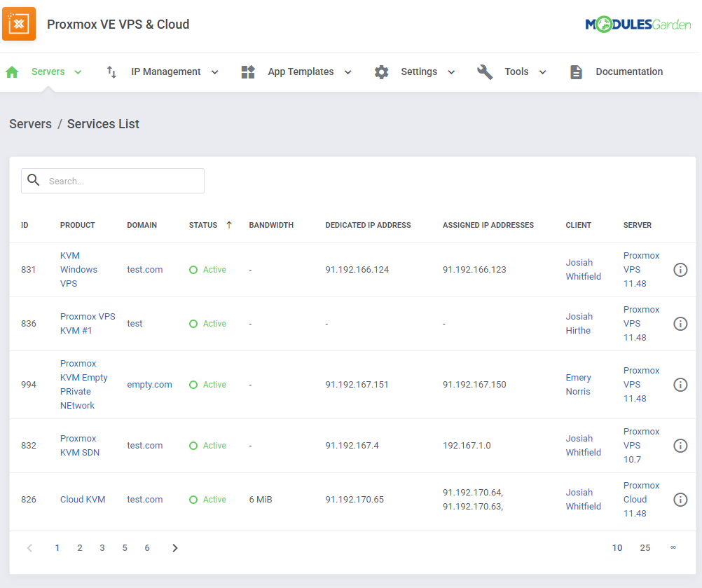Image resolution: width=702 pixels, height=588 pixels.
Task: Click the green home icon
Action: coord(12,71)
